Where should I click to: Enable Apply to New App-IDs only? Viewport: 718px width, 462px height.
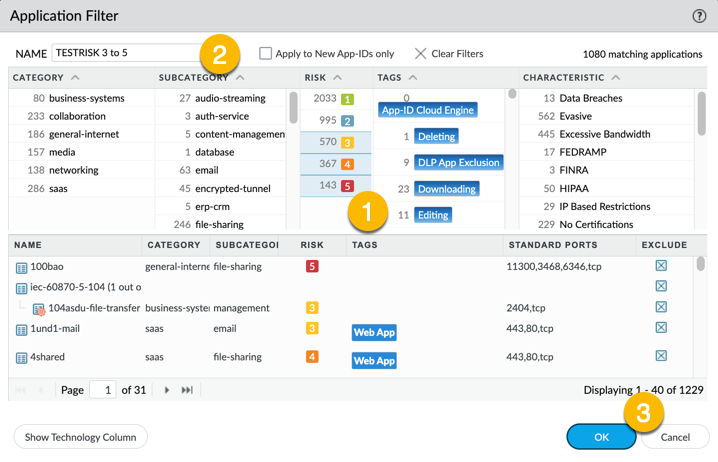click(265, 53)
